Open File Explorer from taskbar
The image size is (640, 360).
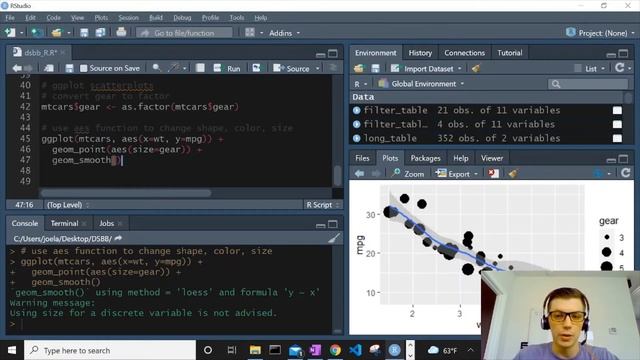(x=256, y=350)
